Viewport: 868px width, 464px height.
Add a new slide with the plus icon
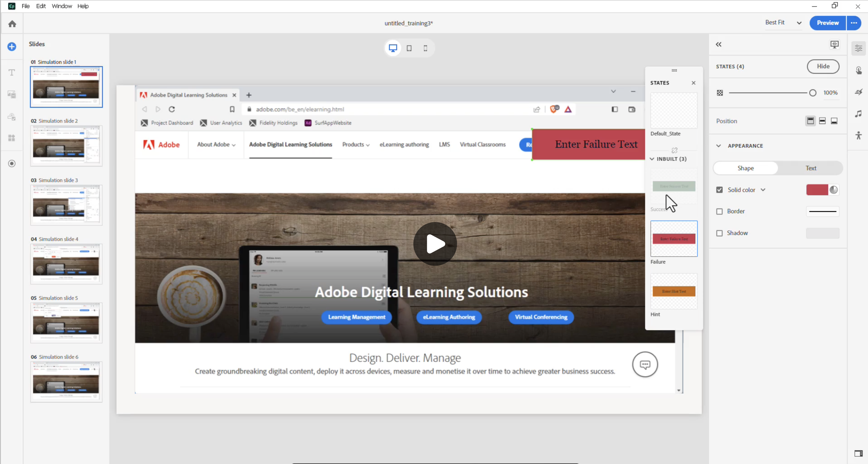pyautogui.click(x=12, y=46)
